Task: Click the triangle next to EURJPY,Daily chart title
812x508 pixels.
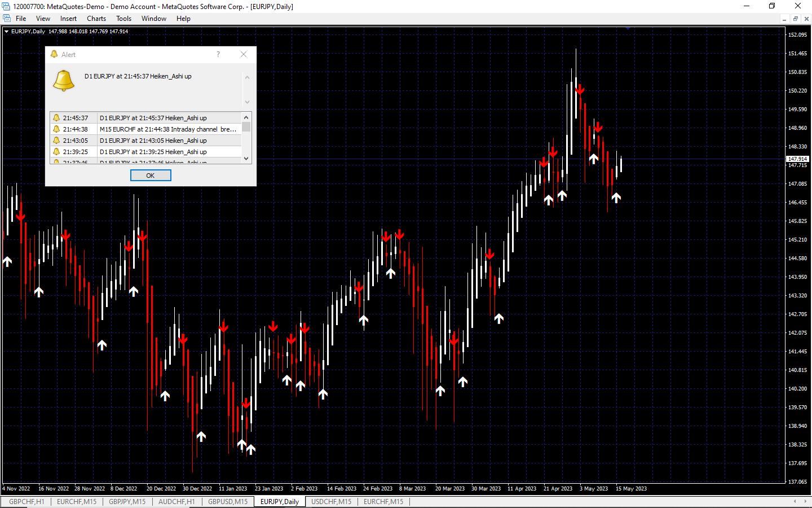Action: pos(6,32)
